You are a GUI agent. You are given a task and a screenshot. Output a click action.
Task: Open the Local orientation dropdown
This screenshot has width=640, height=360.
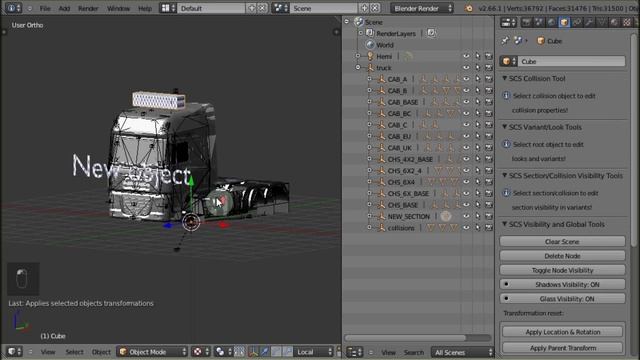point(313,351)
